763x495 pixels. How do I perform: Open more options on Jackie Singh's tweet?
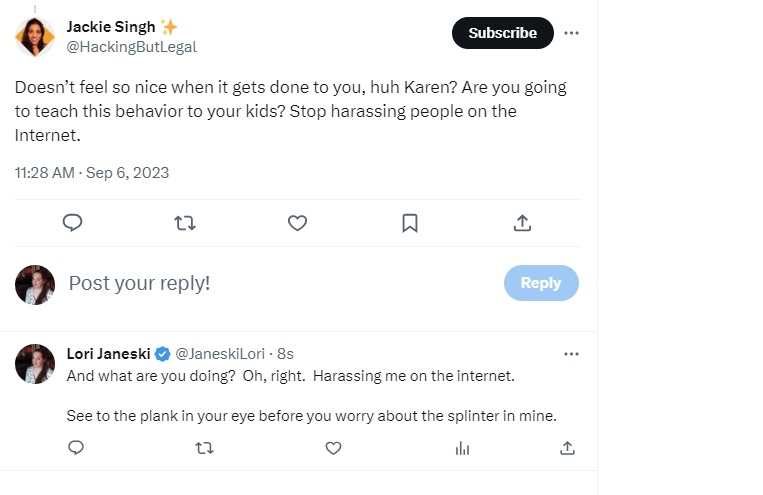pyautogui.click(x=571, y=33)
